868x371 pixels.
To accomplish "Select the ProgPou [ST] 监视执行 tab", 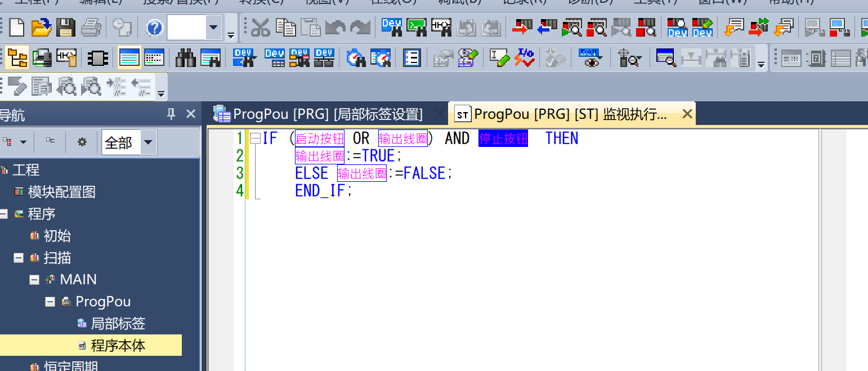I will point(569,114).
